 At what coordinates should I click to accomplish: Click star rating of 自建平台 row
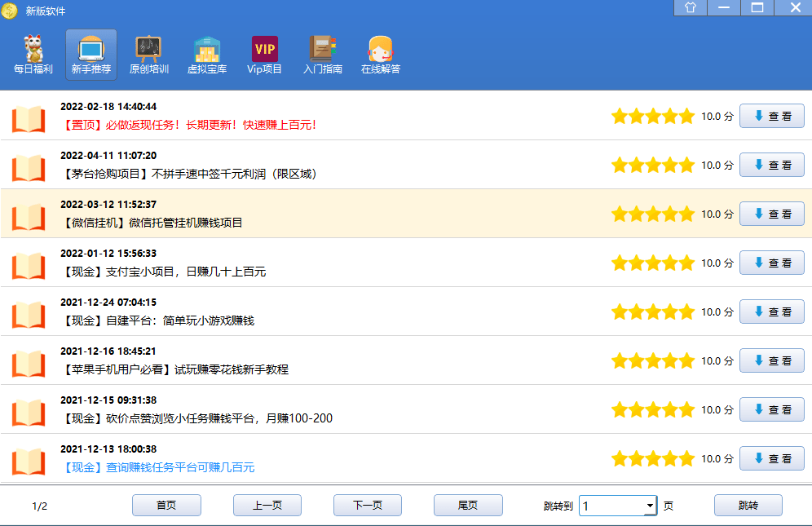(652, 312)
